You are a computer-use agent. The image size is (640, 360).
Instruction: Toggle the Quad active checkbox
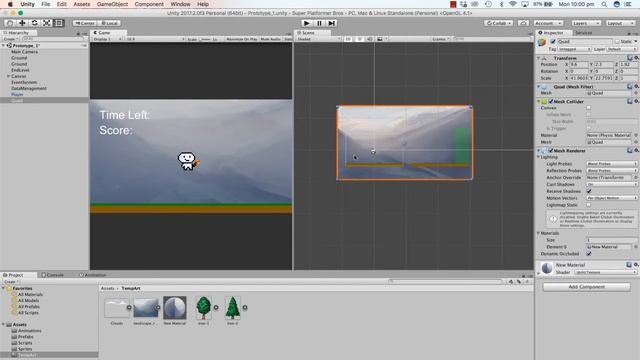[553, 41]
